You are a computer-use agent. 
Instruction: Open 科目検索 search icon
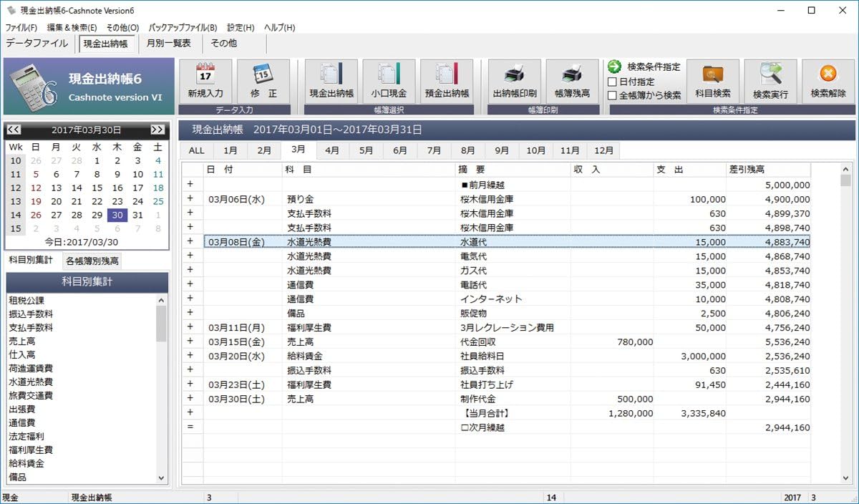713,74
